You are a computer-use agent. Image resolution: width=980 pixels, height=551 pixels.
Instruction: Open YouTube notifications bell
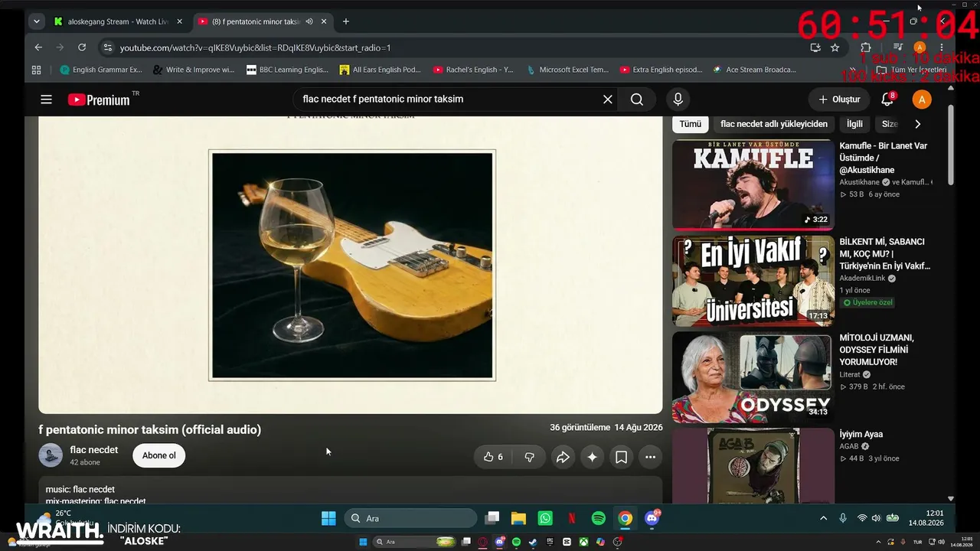point(888,99)
